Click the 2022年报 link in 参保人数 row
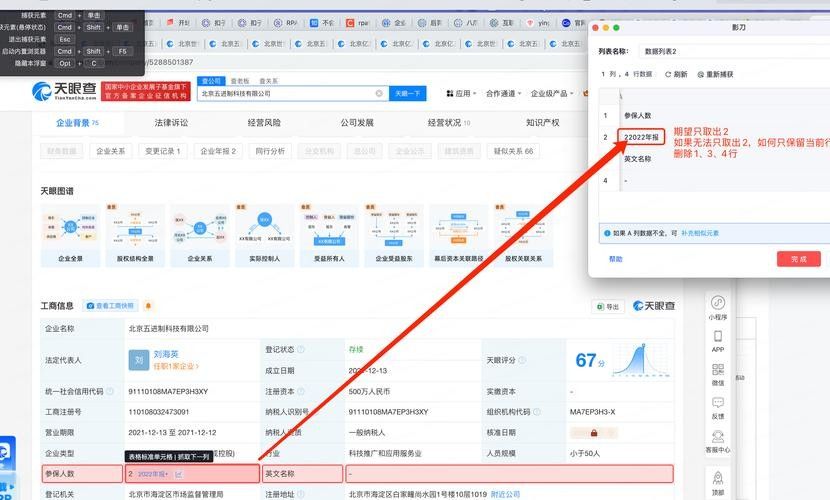 (153, 474)
